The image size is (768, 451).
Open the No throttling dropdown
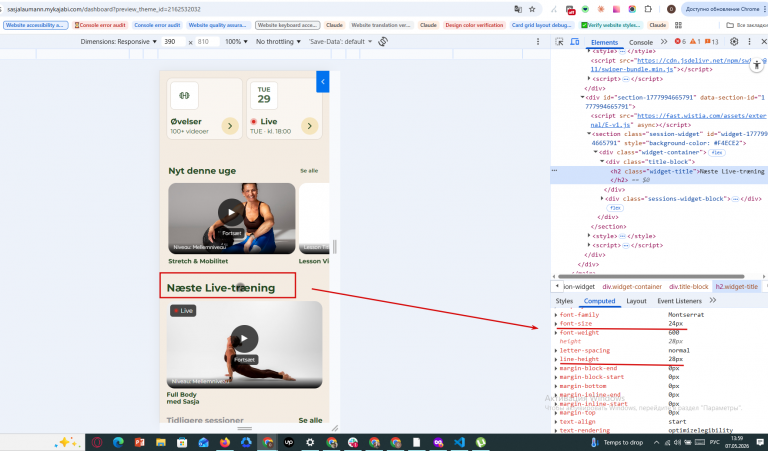pos(278,42)
